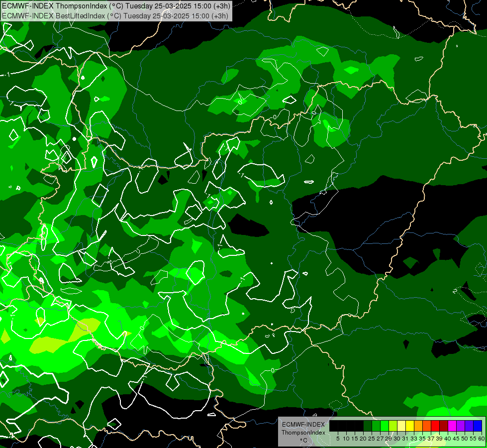Image resolution: width=487 pixels, height=448 pixels.
Task: Pick the yellow-green 29–30 legend swatch
Action: (x=393, y=426)
